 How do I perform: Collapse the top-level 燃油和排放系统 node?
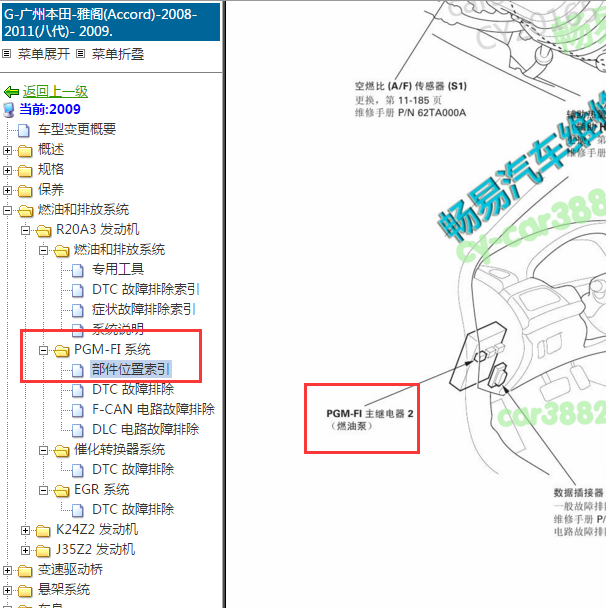point(7,210)
